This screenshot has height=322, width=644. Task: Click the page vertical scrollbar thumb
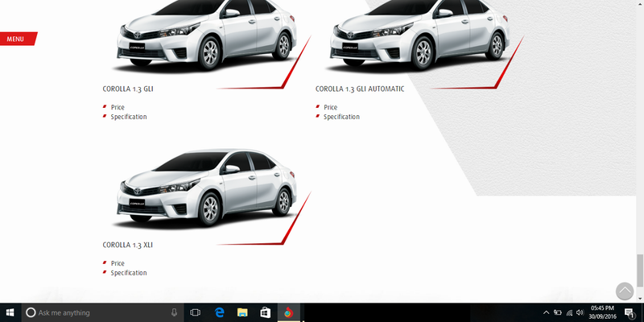coord(640,271)
